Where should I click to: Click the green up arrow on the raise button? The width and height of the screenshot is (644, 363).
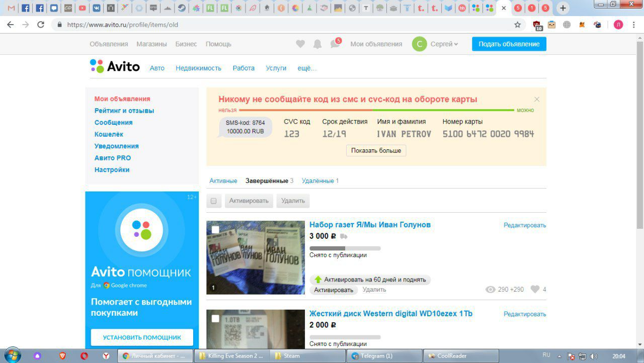tap(318, 280)
